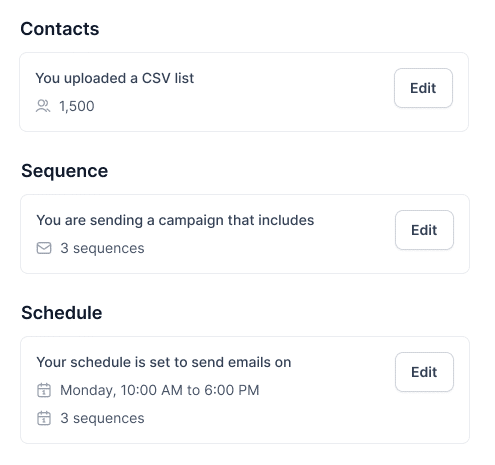Select the Sequence section heading

pos(65,171)
